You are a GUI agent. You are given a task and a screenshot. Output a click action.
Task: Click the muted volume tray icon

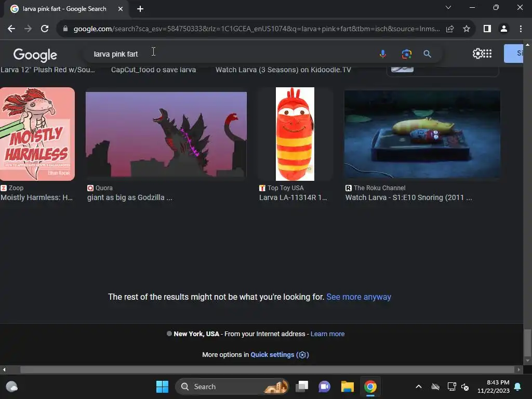[x=465, y=387]
